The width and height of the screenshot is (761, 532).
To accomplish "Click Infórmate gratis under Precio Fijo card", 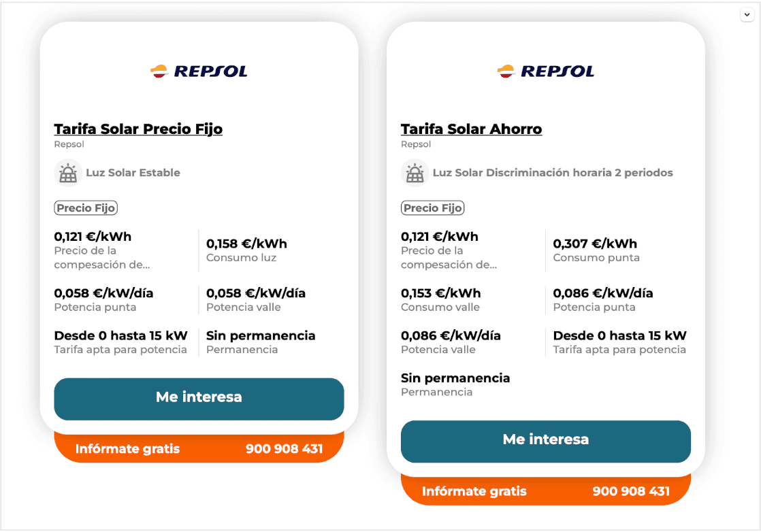I will [127, 449].
